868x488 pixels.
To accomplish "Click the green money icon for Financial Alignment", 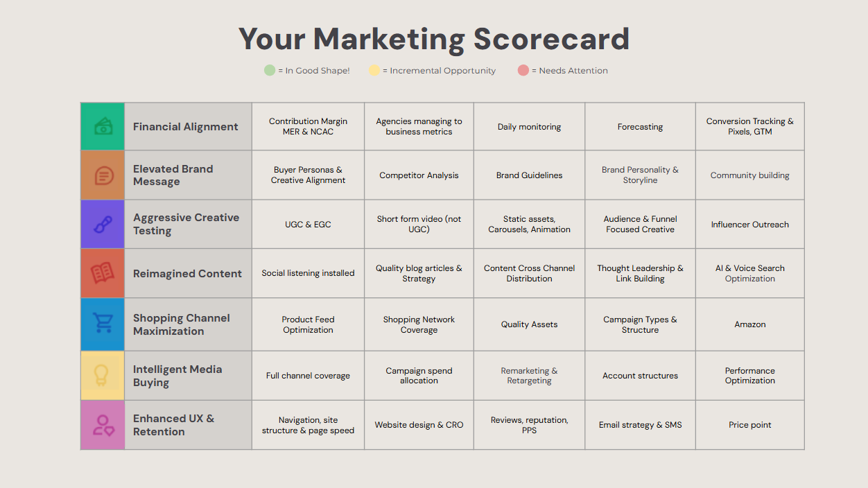I will 103,127.
